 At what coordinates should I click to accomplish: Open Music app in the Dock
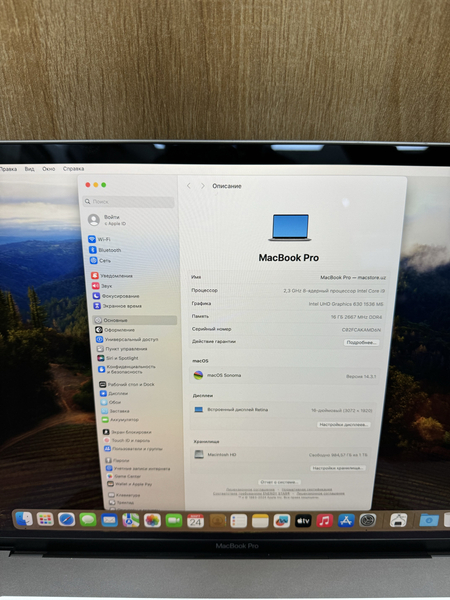(x=324, y=521)
